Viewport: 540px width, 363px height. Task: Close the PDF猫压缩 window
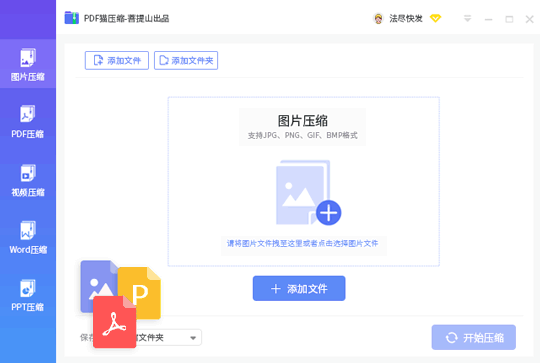[x=530, y=19]
